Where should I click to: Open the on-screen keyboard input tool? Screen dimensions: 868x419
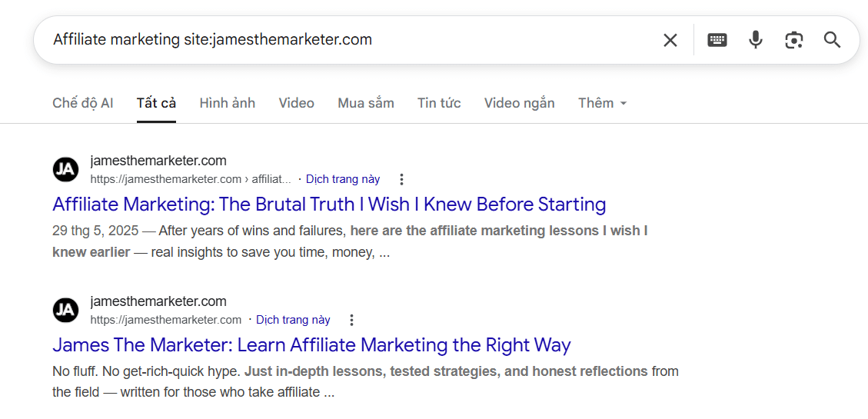click(x=717, y=40)
